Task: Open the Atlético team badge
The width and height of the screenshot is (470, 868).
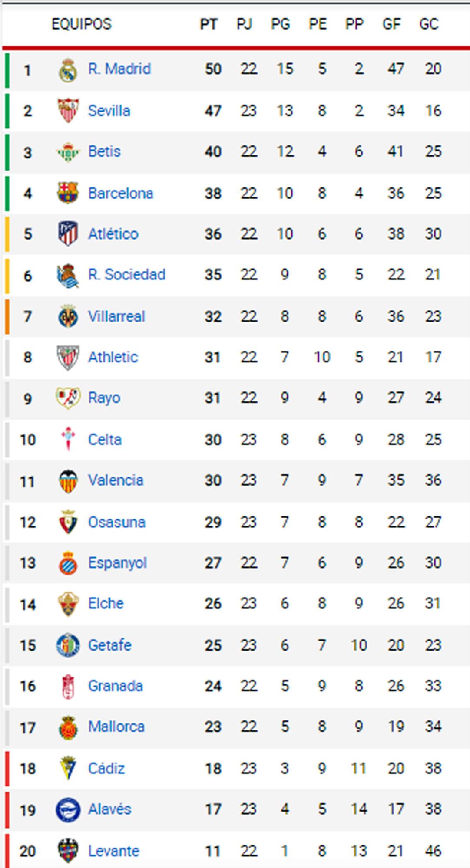Action: pyautogui.click(x=68, y=234)
